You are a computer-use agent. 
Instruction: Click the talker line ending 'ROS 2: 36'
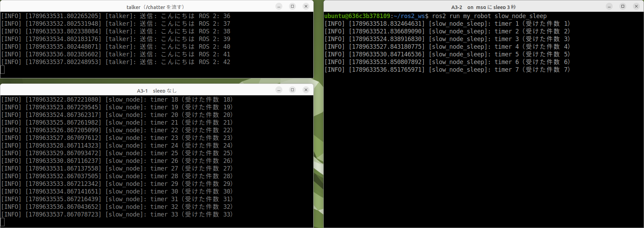[115, 16]
